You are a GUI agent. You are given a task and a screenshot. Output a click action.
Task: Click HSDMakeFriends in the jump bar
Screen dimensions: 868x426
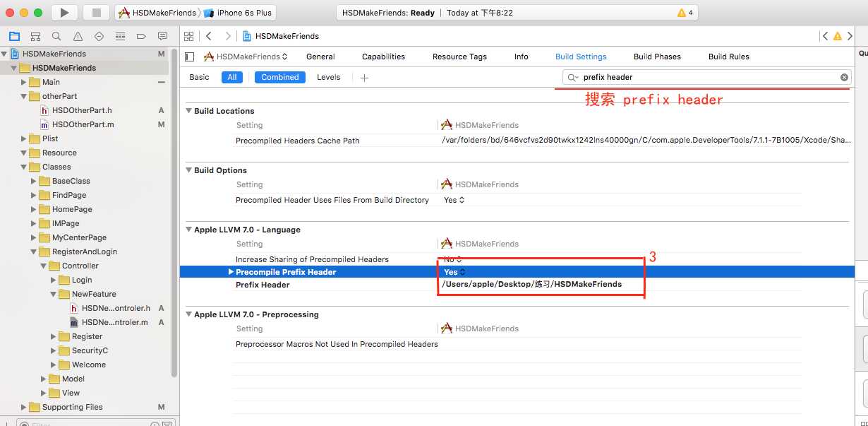point(281,36)
